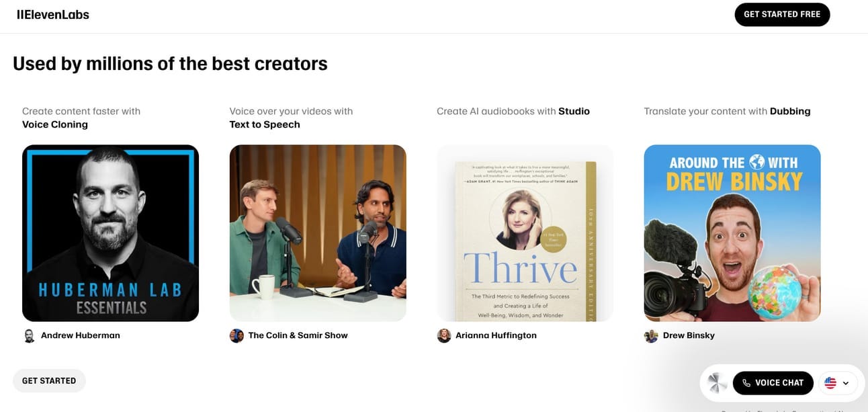
Task: Click the Text to Speech label
Action: click(265, 124)
